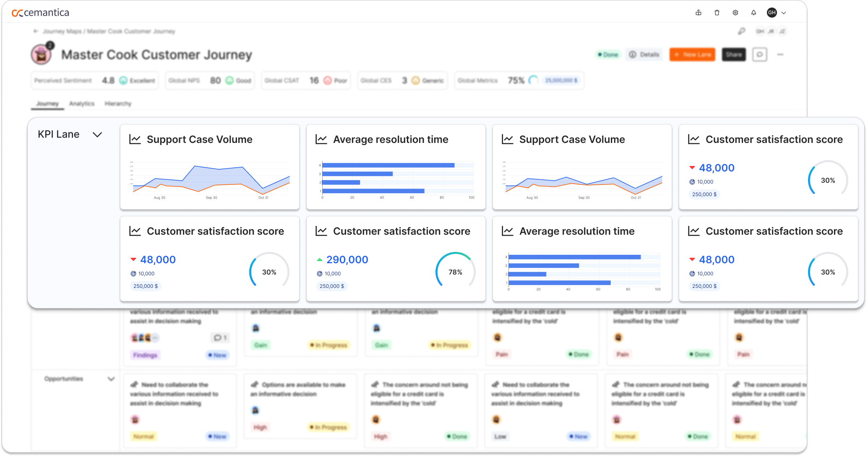Click the Low priority tag
This screenshot has width=868, height=456.
coord(500,436)
